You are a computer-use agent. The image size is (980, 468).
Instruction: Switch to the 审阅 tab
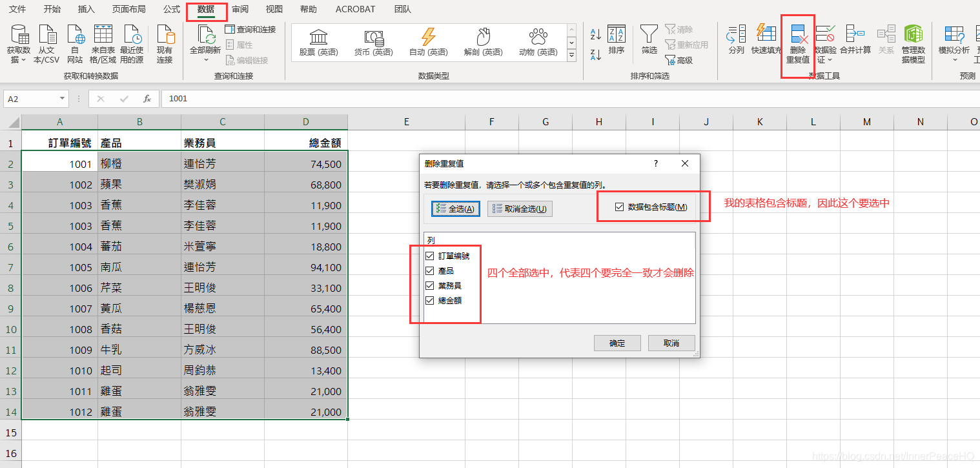[240, 10]
